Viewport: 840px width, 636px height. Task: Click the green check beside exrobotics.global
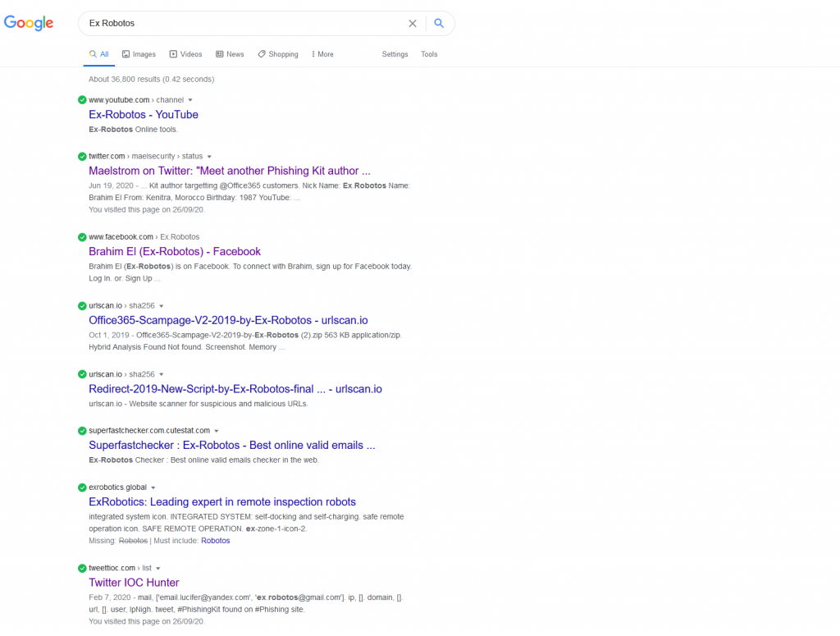pos(82,487)
